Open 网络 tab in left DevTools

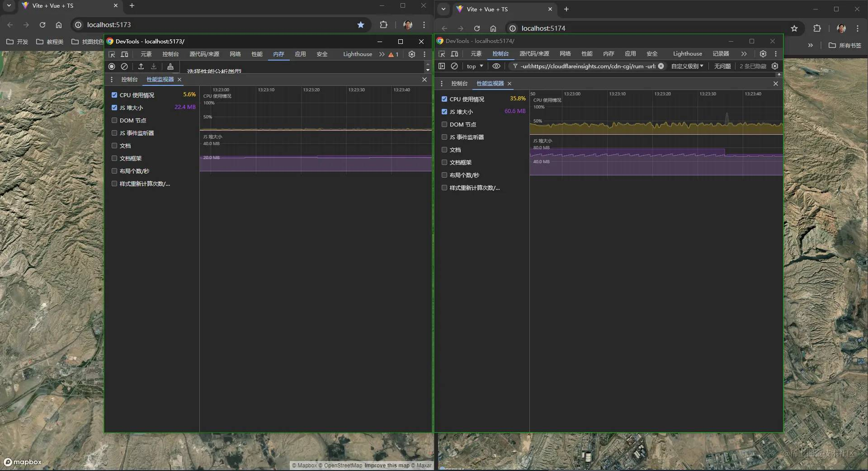[x=235, y=54]
